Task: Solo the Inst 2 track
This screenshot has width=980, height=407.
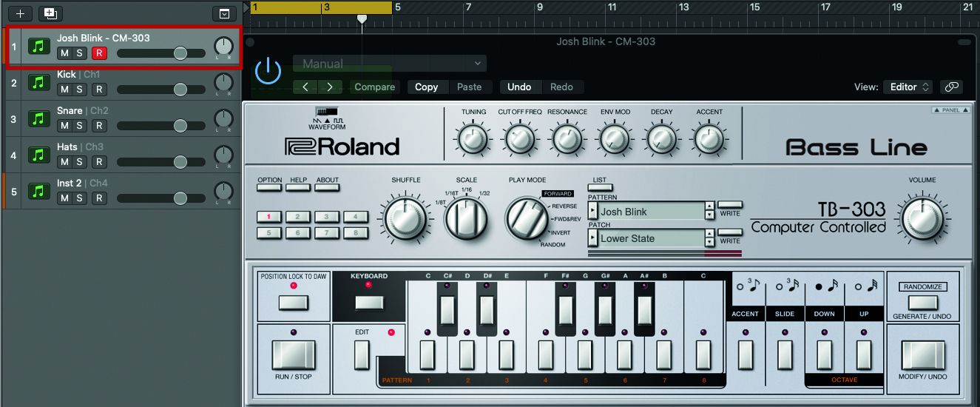Action: coord(79,198)
